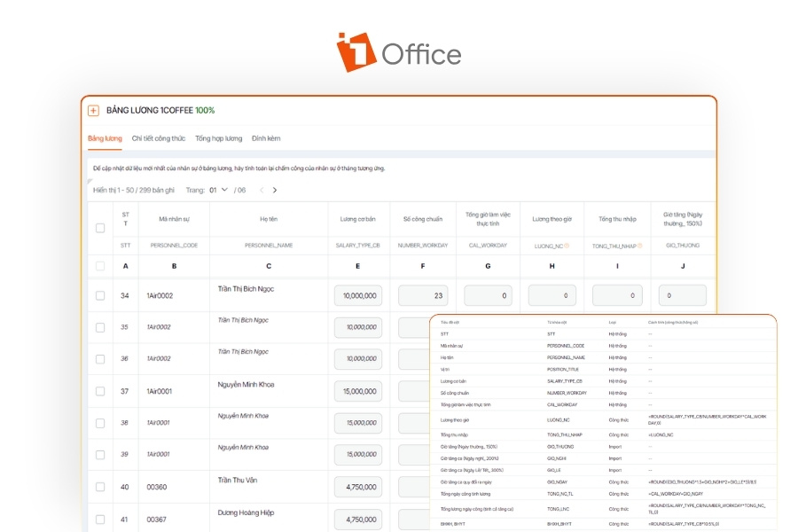Check the box for row 34
The width and height of the screenshot is (798, 532).
100,296
